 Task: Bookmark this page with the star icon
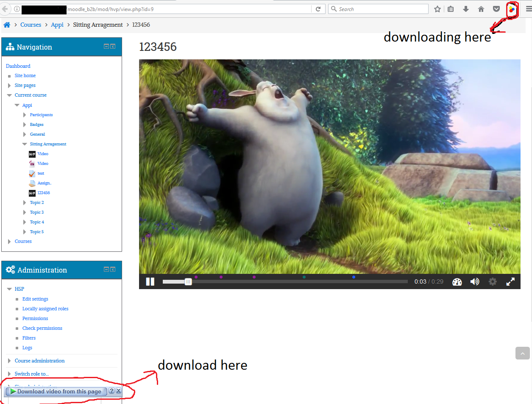click(437, 9)
